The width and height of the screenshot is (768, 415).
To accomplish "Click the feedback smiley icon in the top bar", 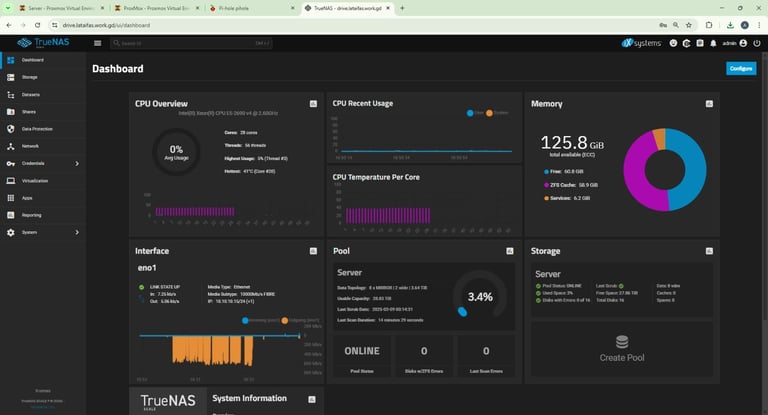I will 673,43.
